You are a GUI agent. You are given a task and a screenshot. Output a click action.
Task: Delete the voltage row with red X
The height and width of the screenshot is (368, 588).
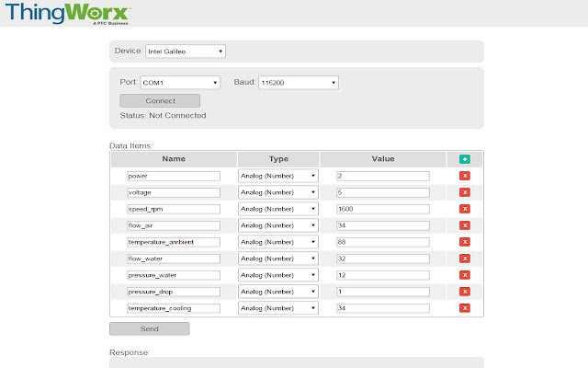465,192
